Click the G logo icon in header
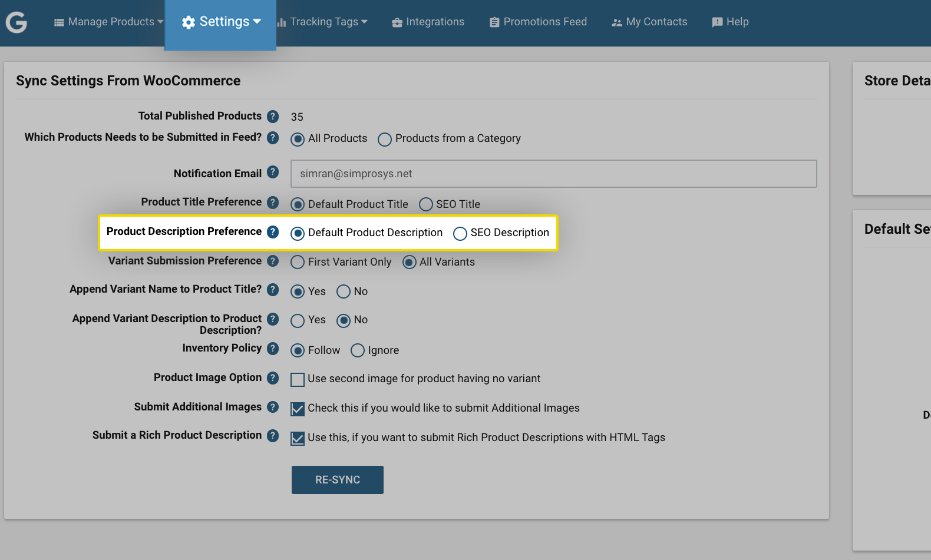Viewport: 931px width, 560px height. click(16, 22)
